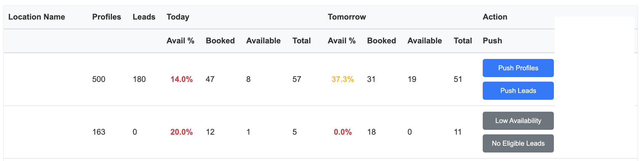Click the Leads column header
The image size is (644, 161).
(144, 17)
